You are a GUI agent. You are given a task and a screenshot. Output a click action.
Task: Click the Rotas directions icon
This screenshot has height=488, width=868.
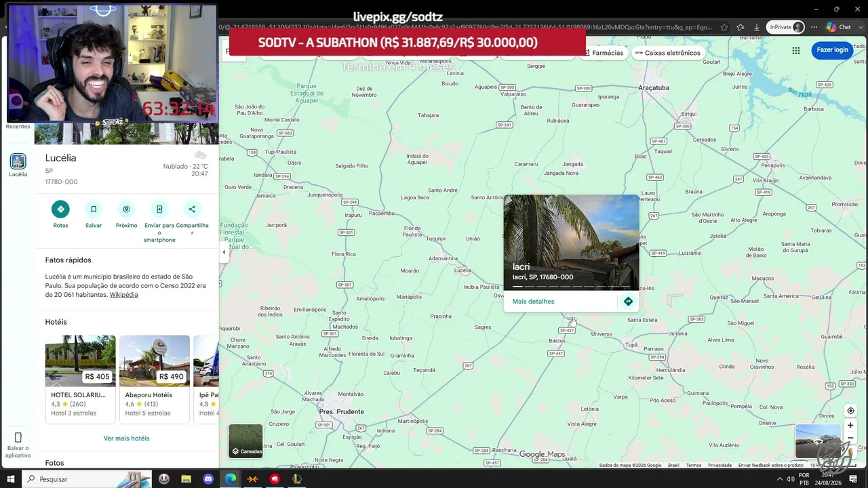pos(60,209)
